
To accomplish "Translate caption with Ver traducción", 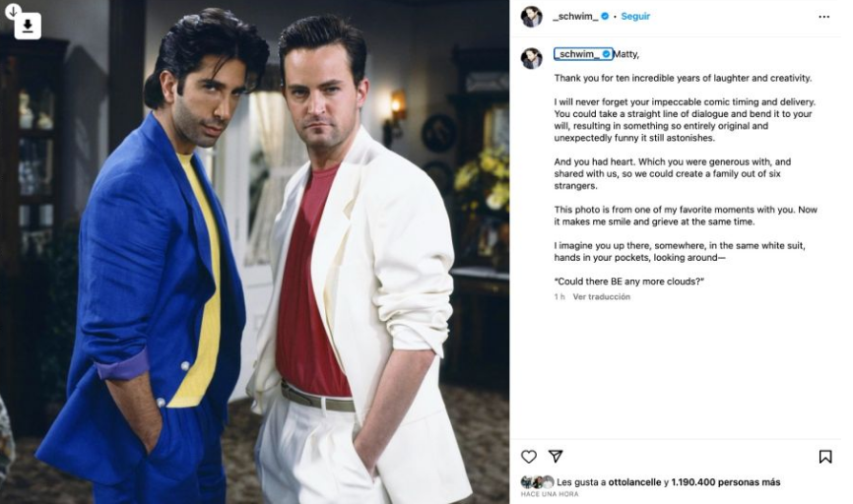I will click(x=601, y=297).
